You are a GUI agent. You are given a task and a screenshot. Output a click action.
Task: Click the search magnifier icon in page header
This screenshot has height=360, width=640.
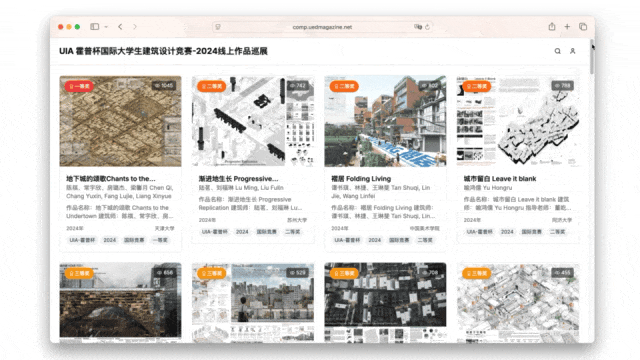click(557, 51)
